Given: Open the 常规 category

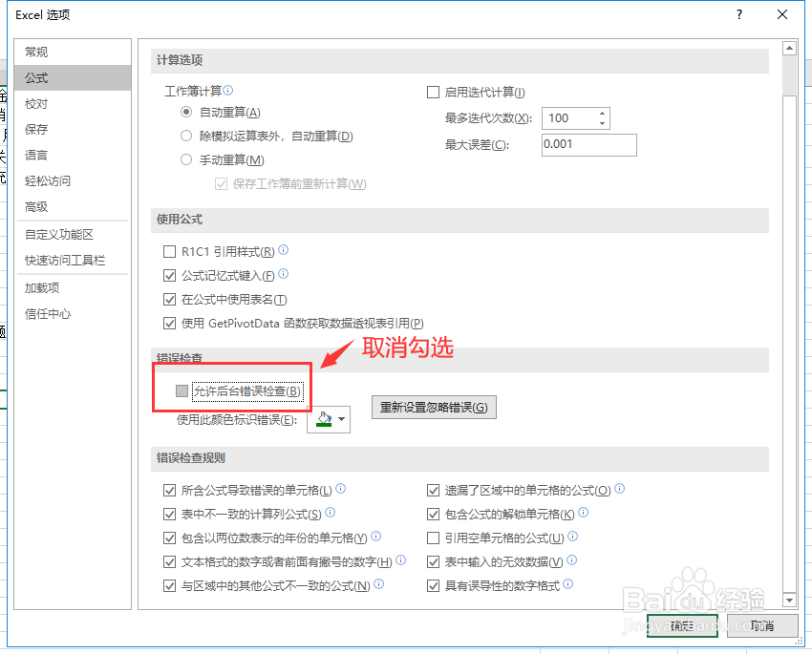Looking at the screenshot, I should click(73, 52).
